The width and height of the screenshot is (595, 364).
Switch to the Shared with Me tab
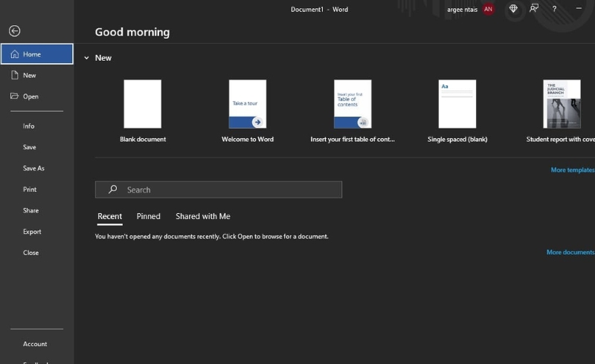(202, 216)
